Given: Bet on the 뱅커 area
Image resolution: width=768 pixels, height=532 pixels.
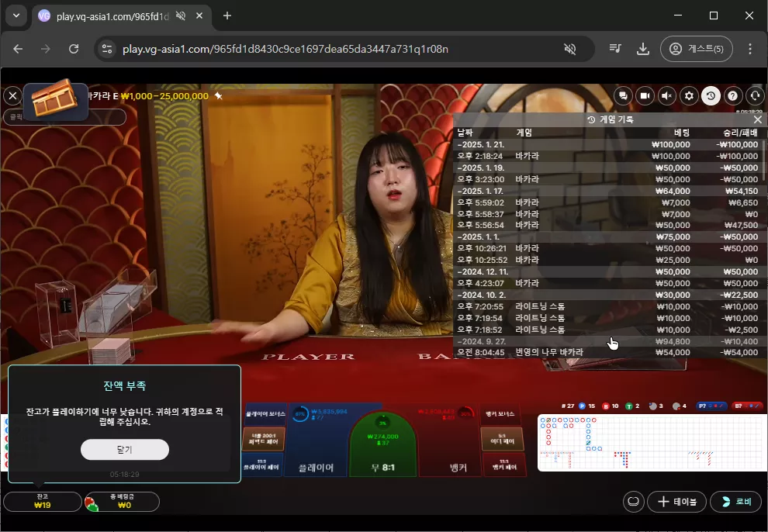Looking at the screenshot, I should [x=451, y=440].
